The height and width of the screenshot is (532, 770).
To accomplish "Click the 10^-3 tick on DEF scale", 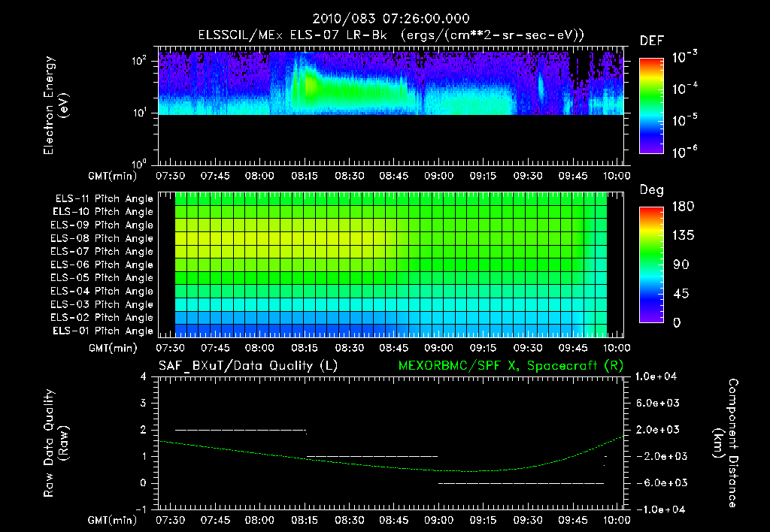I will pos(685,56).
